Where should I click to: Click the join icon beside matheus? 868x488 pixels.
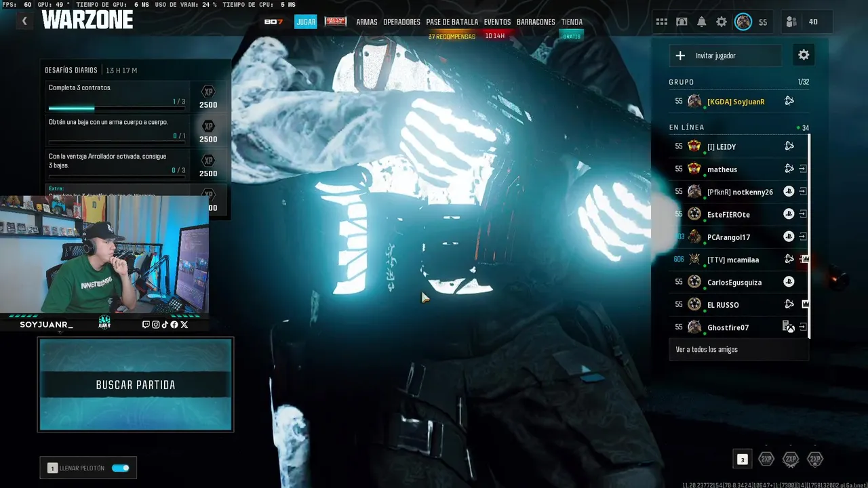803,169
